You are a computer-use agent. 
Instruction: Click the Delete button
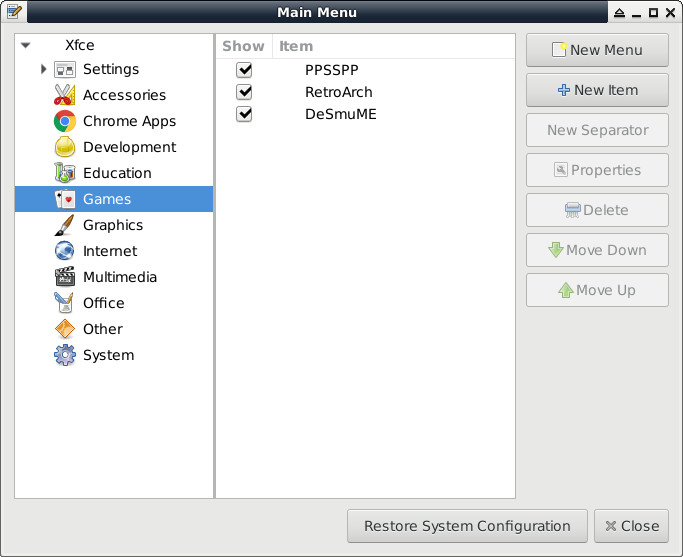[597, 210]
